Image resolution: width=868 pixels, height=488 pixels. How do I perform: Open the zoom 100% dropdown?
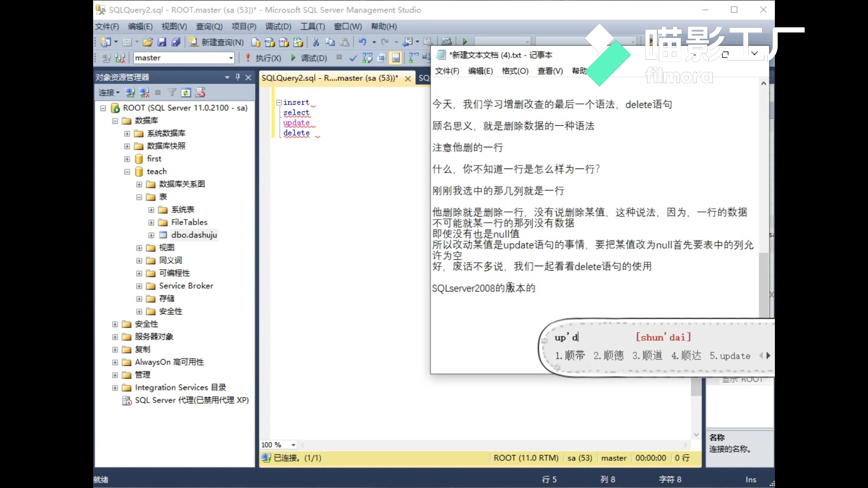[293, 445]
